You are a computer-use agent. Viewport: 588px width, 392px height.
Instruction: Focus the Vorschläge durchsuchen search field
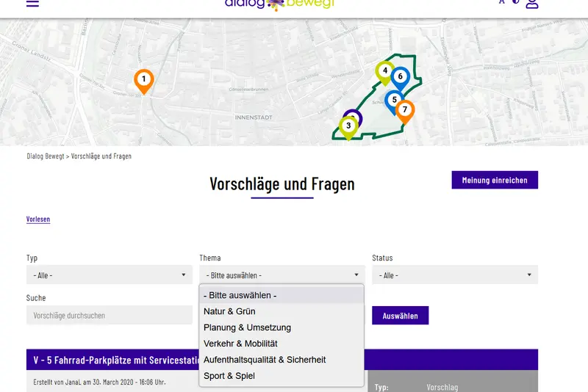109,315
